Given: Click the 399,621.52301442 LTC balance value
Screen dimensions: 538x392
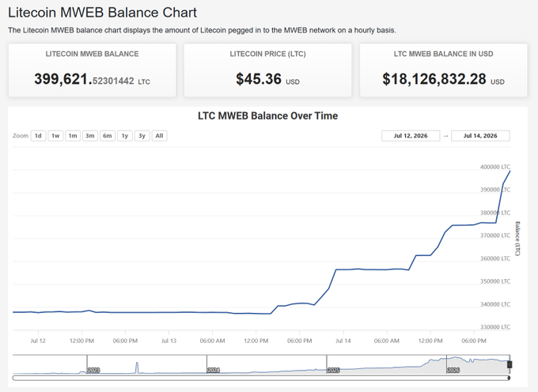Looking at the screenshot, I should [x=92, y=80].
